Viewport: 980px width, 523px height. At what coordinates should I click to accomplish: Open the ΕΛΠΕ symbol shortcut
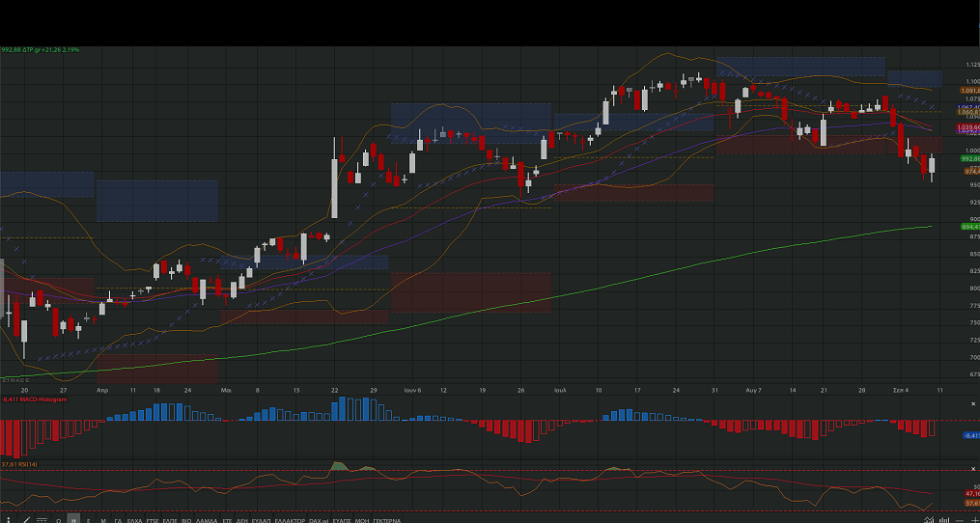[x=170, y=520]
